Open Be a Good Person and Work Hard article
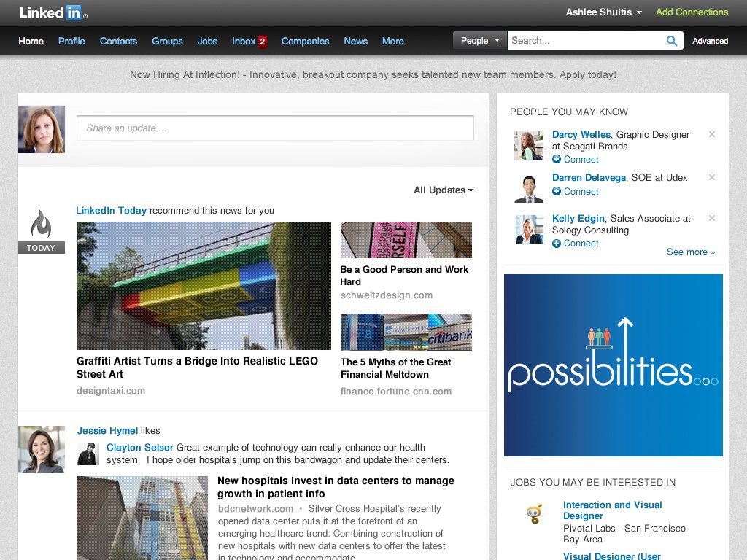Viewport: 747px width, 560px height. click(x=404, y=275)
